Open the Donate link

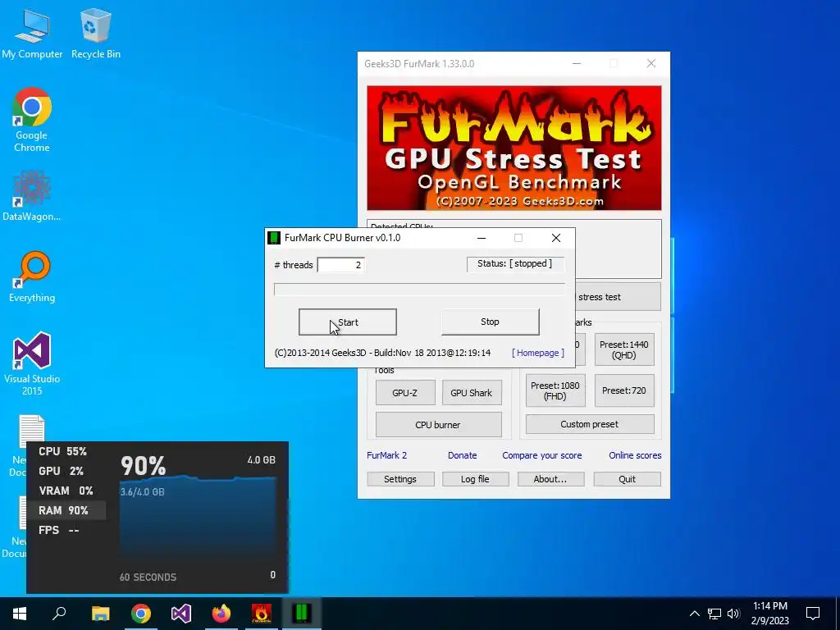(463, 455)
